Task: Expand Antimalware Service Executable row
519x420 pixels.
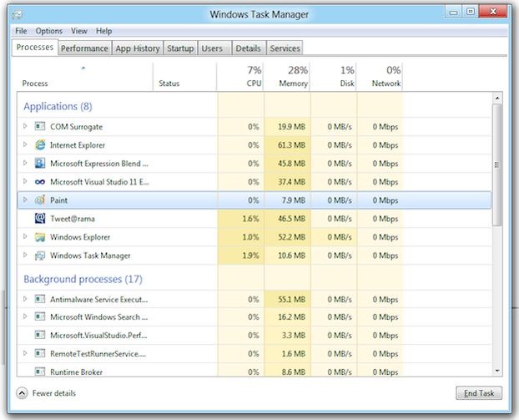Action: [x=25, y=298]
